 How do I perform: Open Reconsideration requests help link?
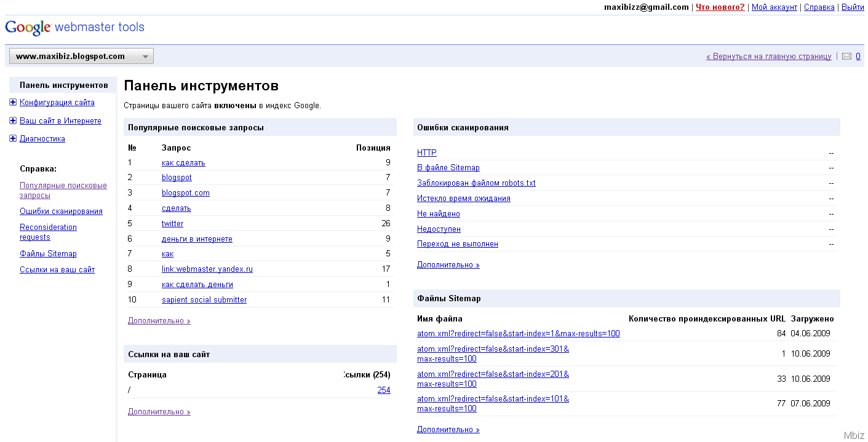coord(48,232)
